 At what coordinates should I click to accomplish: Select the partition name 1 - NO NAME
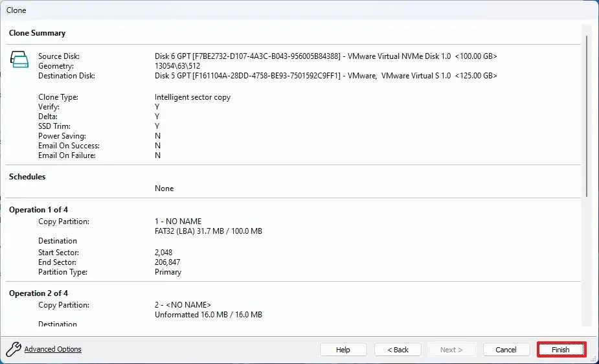178,221
